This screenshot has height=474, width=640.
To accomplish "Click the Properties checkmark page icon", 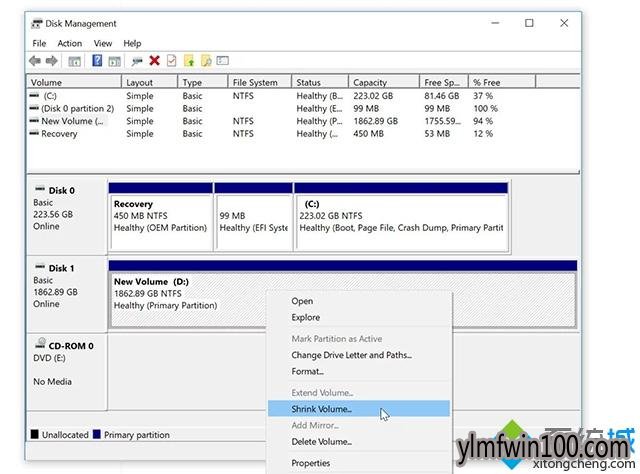I will (172, 61).
